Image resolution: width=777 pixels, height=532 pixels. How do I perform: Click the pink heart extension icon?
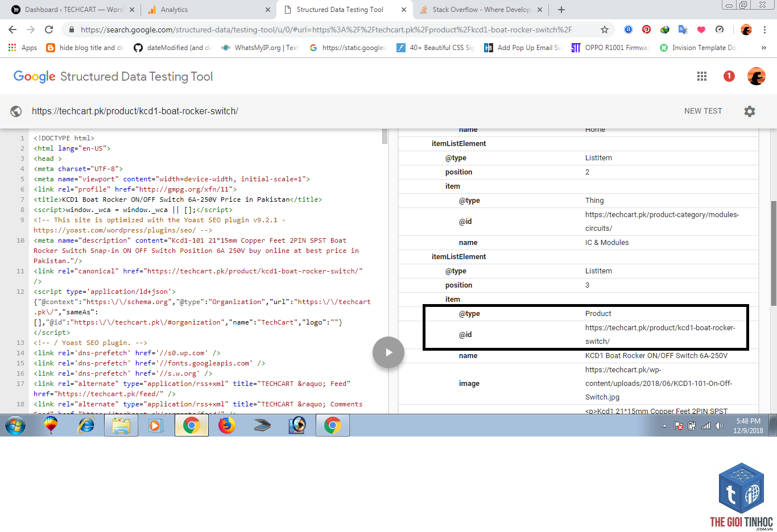tap(701, 30)
